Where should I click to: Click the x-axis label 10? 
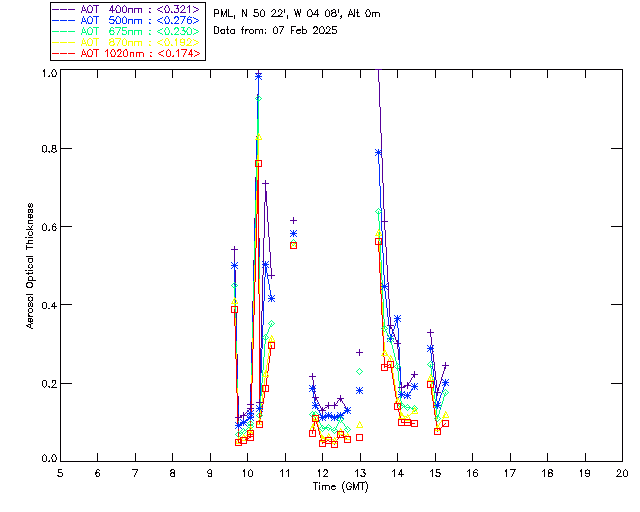click(x=247, y=473)
